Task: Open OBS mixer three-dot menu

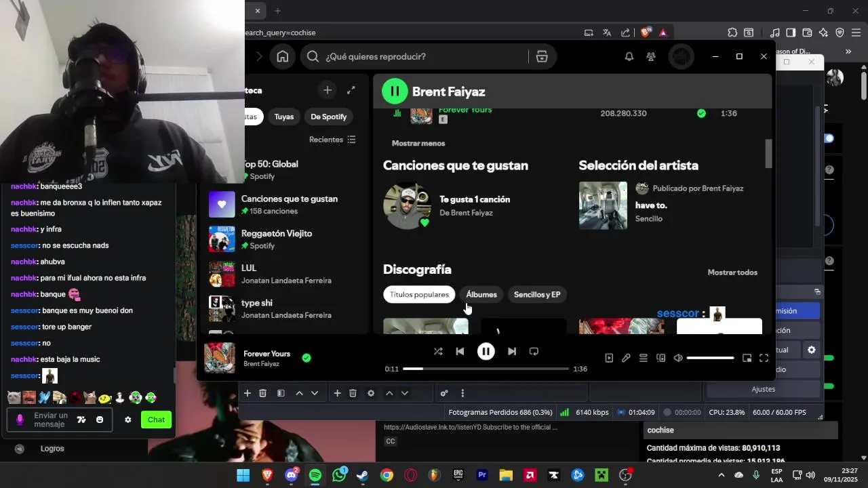Action: [x=462, y=393]
